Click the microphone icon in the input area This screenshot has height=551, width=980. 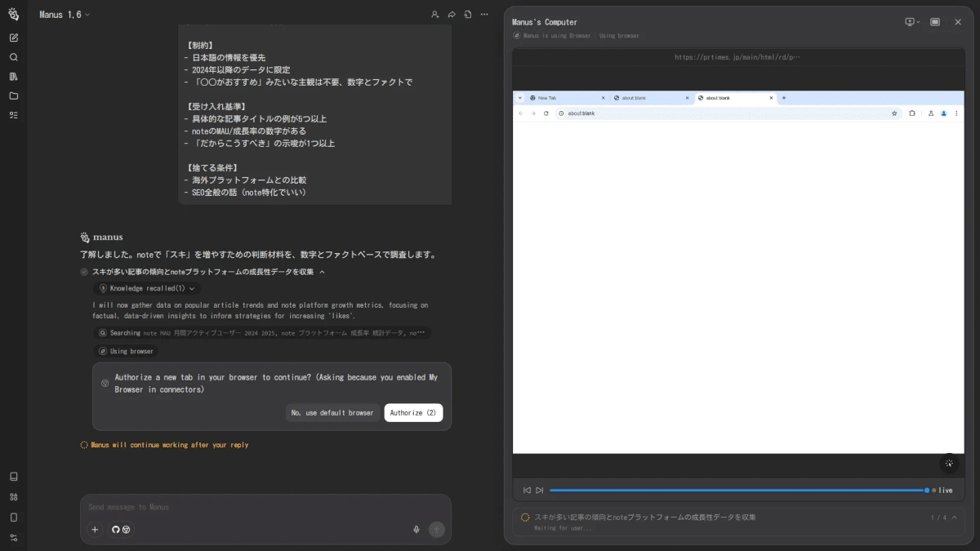coord(416,529)
